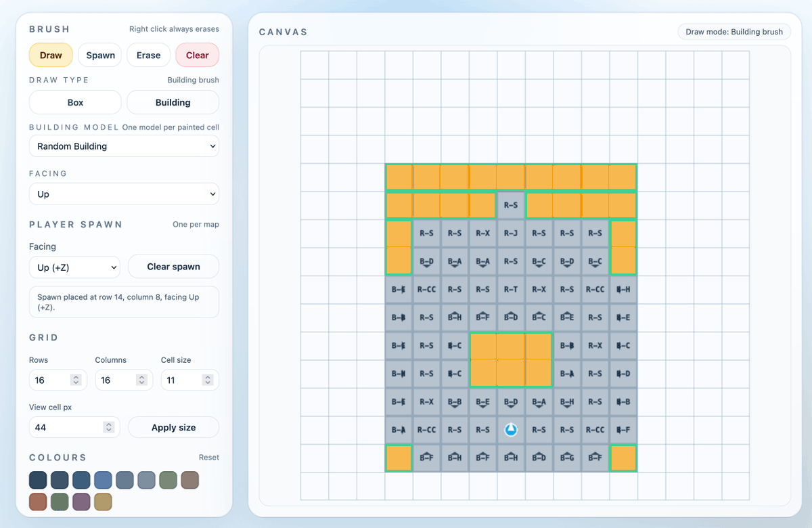This screenshot has width=812, height=528.
Task: Open the Random Building model dropdown
Action: 125,146
